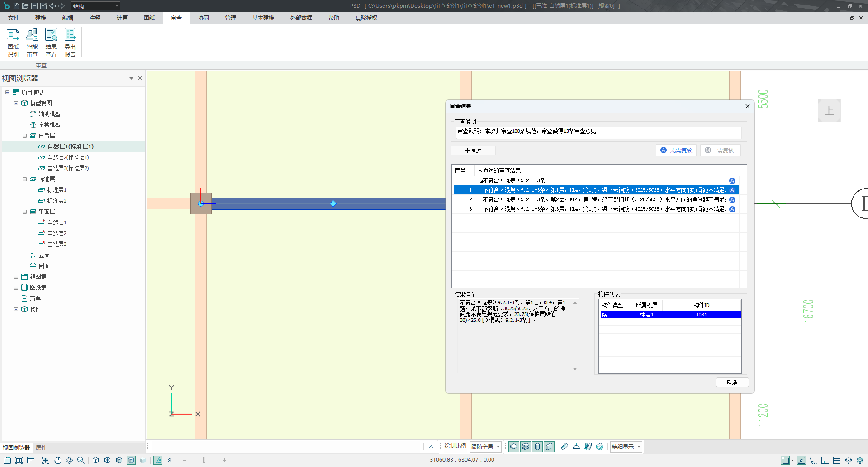The width and height of the screenshot is (868, 467).
Task: Click 导出报告 export report icon
Action: [70, 42]
